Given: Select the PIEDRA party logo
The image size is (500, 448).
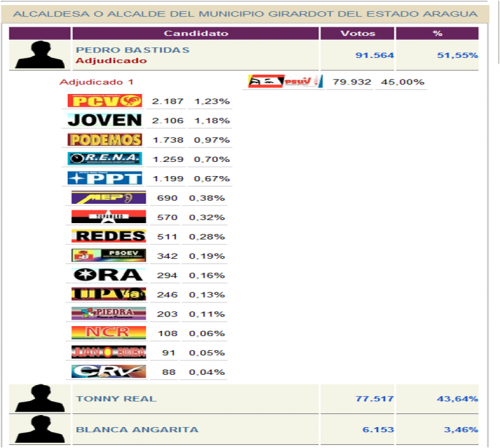Looking at the screenshot, I should (109, 314).
